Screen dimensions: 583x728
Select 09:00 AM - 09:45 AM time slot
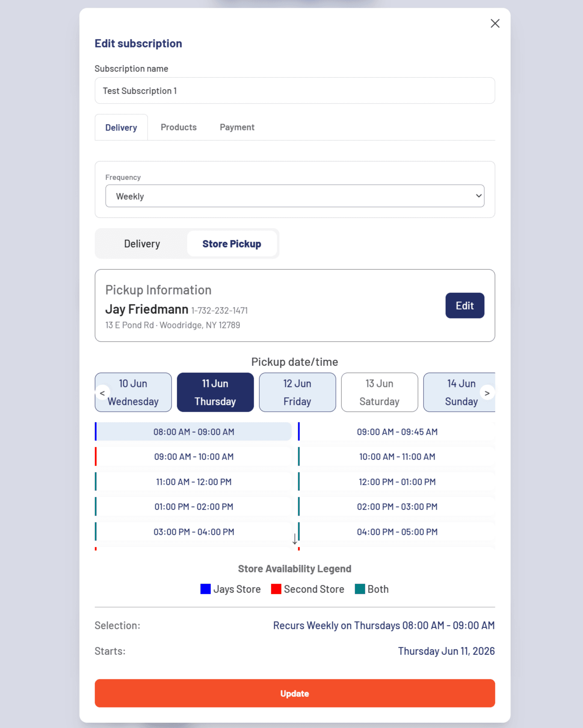click(x=397, y=432)
